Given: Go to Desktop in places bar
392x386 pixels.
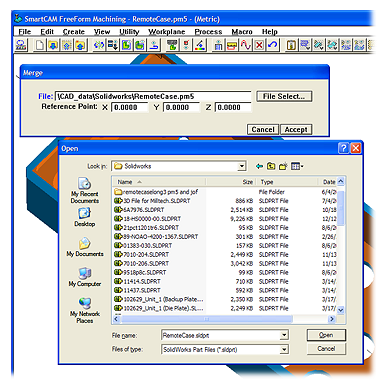Looking at the screenshot, I should pyautogui.click(x=85, y=217).
